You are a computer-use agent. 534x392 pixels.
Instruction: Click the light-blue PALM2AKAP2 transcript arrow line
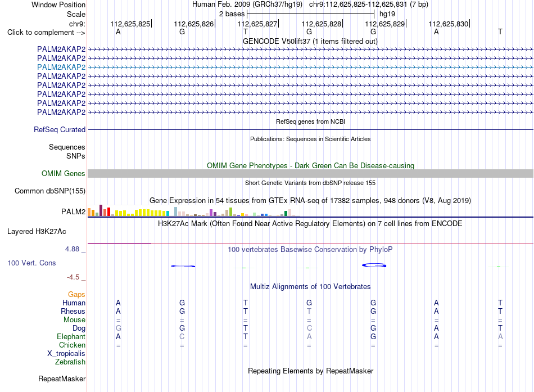pyautogui.click(x=310, y=67)
